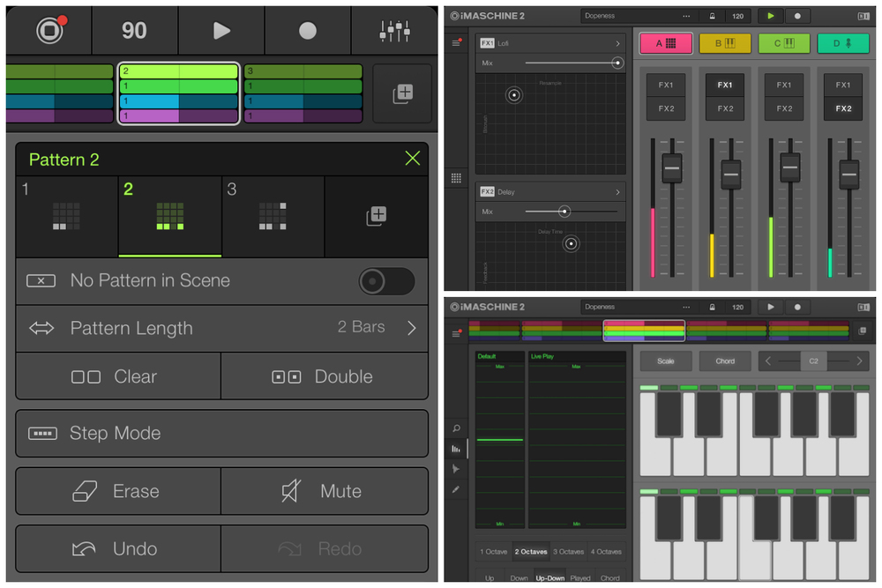Undo the last action

tap(118, 548)
